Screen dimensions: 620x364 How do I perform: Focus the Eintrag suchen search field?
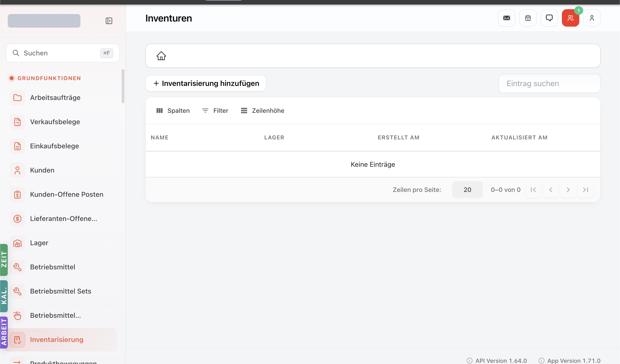[x=549, y=84]
